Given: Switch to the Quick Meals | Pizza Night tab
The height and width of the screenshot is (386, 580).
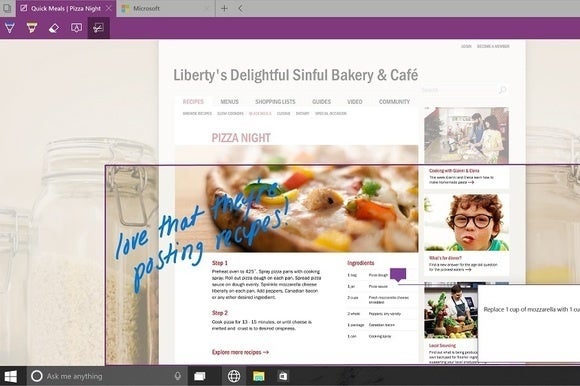Looking at the screenshot, I should coord(66,8).
